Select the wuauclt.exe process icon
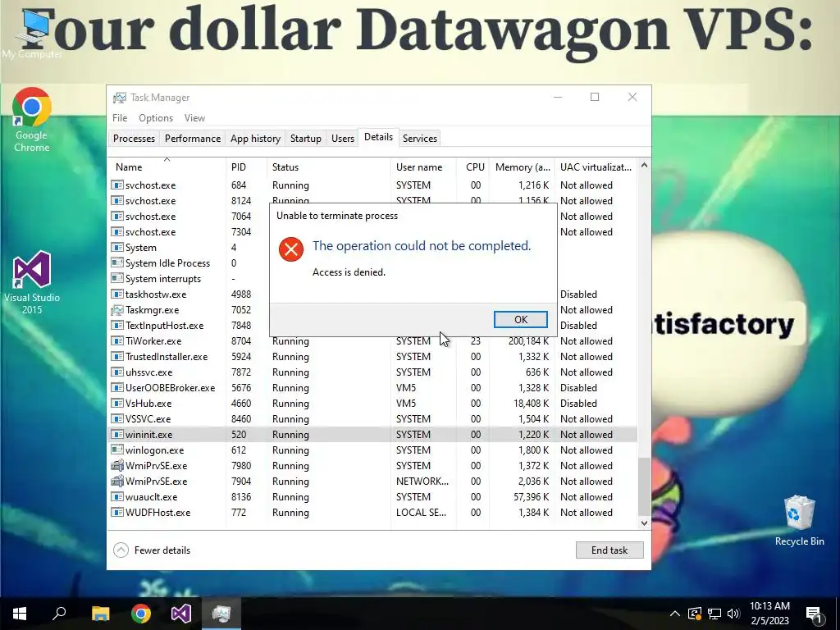This screenshot has height=630, width=840. click(x=117, y=496)
